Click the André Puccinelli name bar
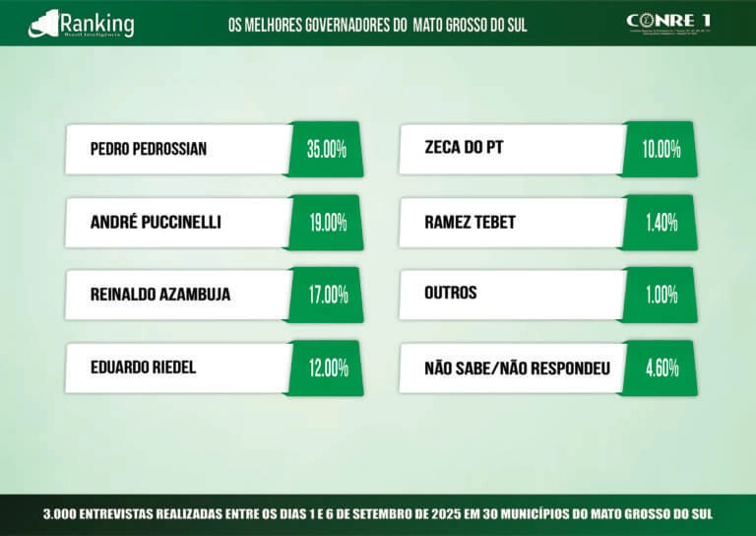756x536 pixels. [x=177, y=223]
